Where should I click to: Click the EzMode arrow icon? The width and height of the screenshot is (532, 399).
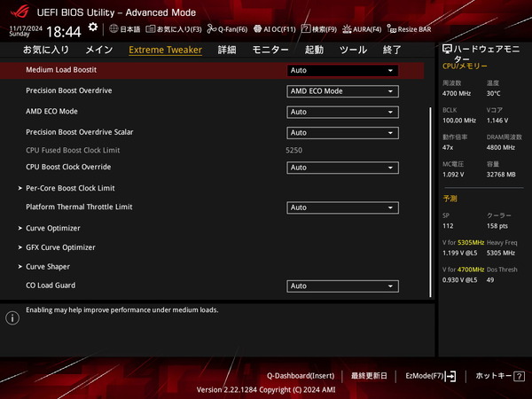coord(450,376)
